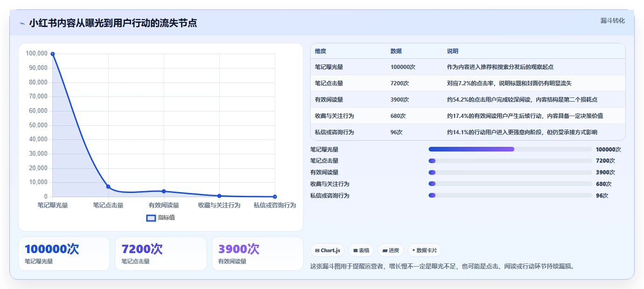The height and width of the screenshot is (289, 644).
Task: Click the 漏斗转化 label in header
Action: (612, 21)
